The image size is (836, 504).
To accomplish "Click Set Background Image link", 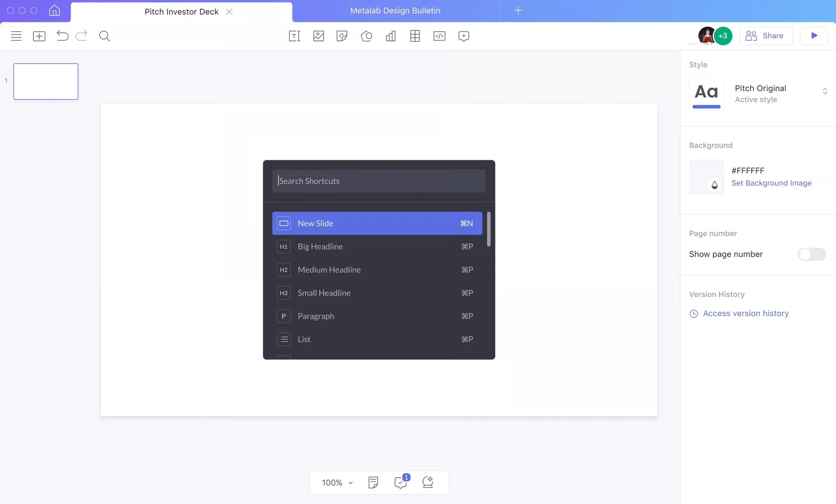I will click(x=771, y=183).
